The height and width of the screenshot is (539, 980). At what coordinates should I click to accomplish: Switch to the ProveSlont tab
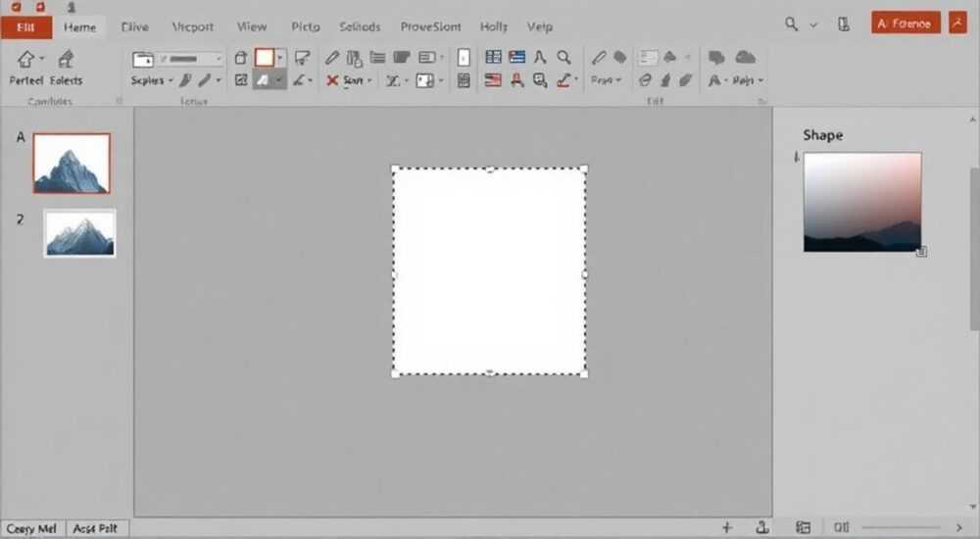click(x=430, y=26)
